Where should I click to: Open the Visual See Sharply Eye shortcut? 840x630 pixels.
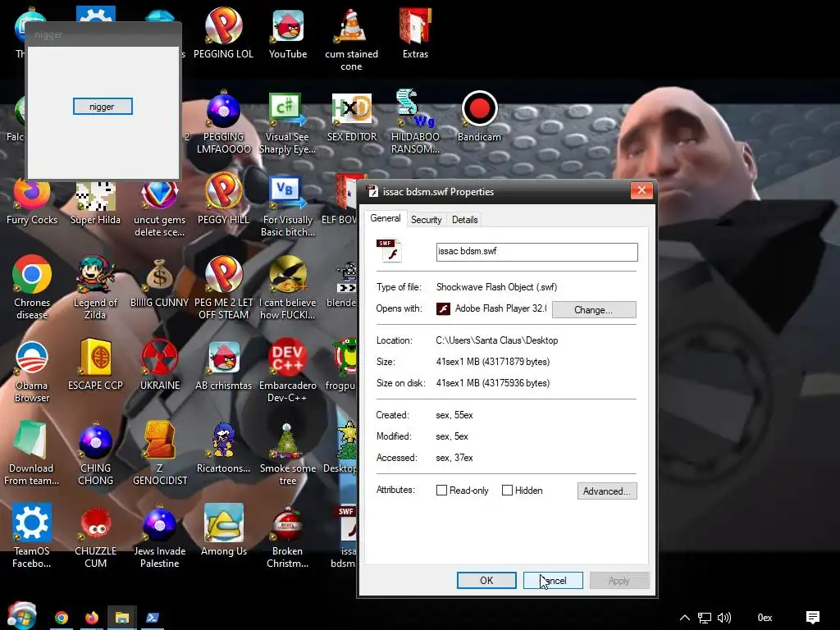287,123
